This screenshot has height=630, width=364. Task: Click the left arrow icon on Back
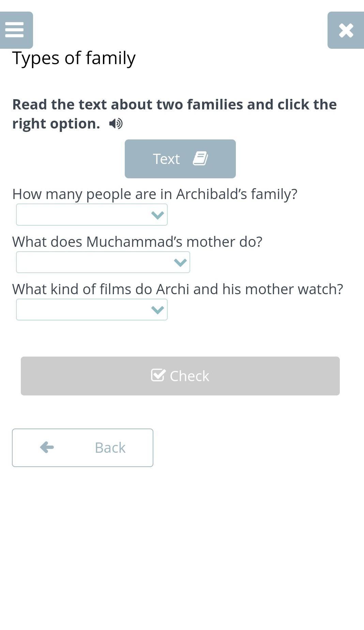tap(47, 447)
